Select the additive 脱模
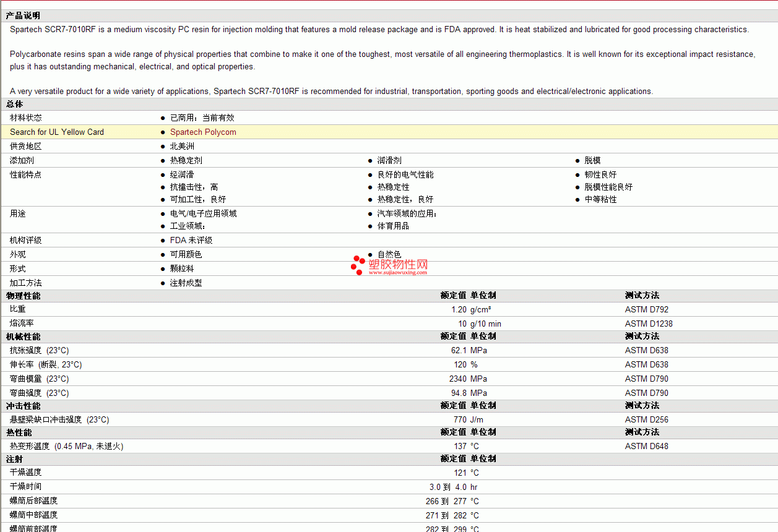The height and width of the screenshot is (532, 778). point(592,160)
